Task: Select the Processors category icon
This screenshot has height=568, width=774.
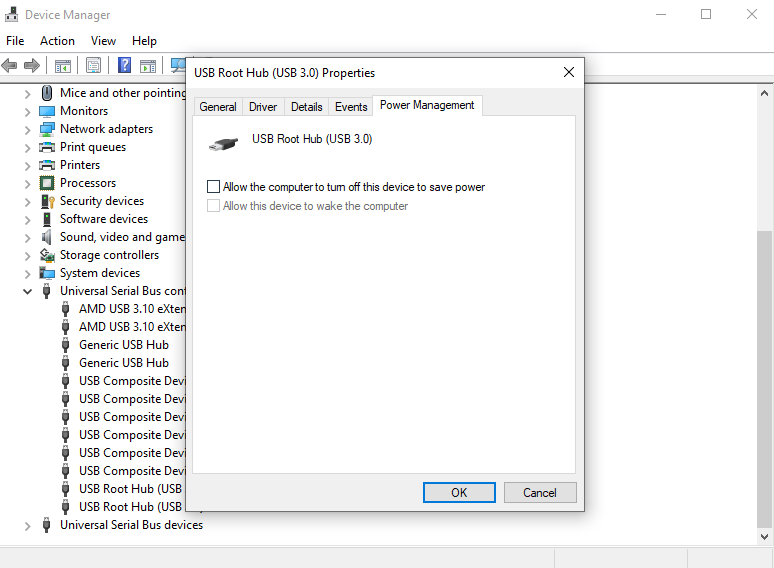Action: pos(47,183)
